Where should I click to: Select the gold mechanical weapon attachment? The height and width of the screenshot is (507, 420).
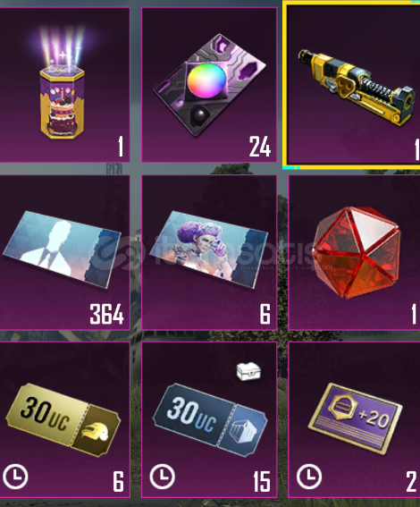coord(357,87)
